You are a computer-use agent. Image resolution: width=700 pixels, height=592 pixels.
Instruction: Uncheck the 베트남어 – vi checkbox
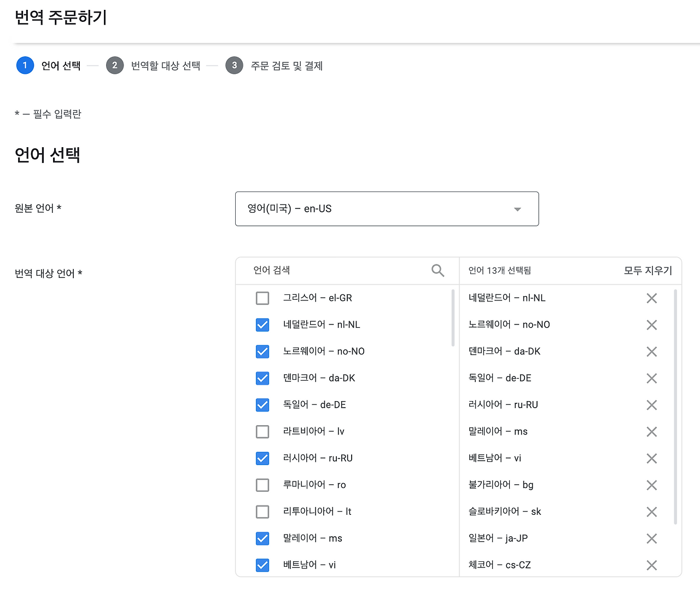[262, 565]
